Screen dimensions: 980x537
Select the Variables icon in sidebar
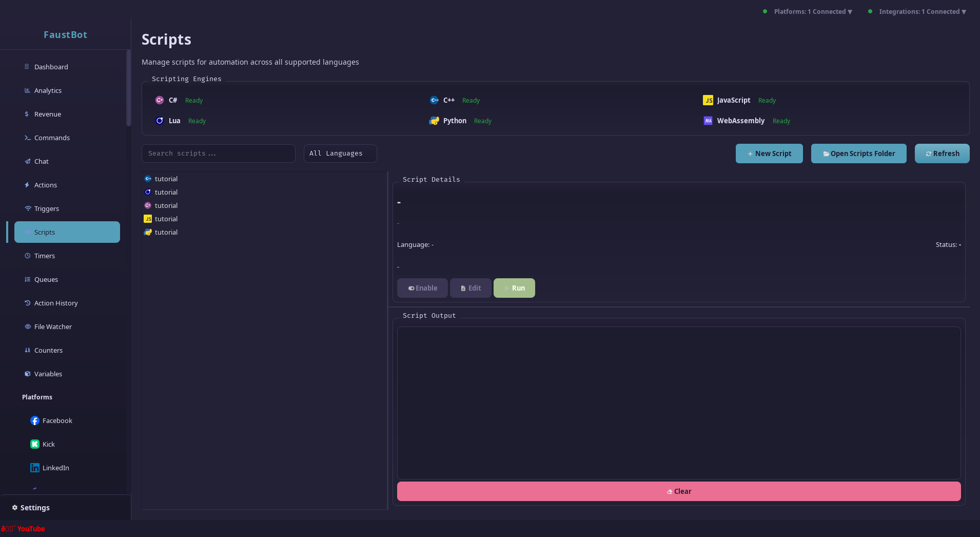pyautogui.click(x=27, y=374)
